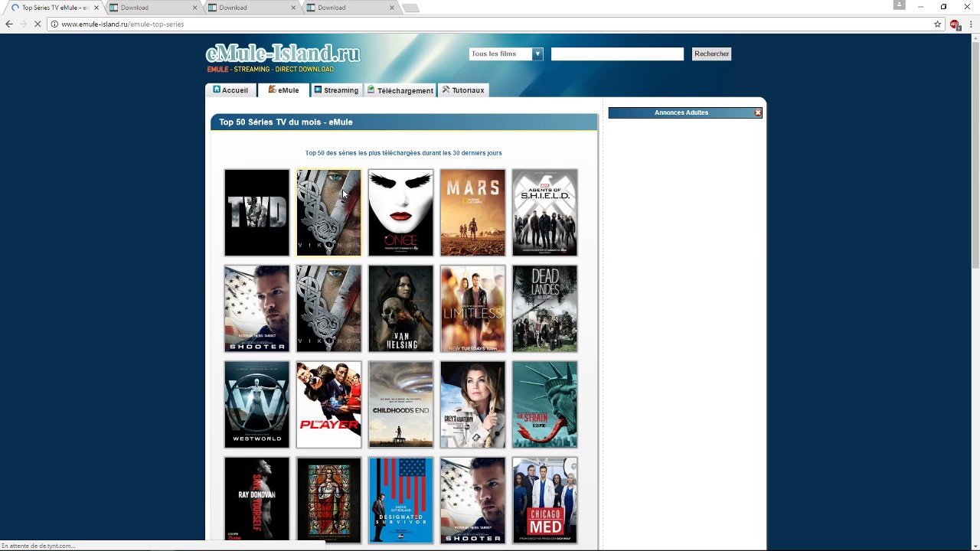Open the Agents of S.H.I.E.L.D. poster

pyautogui.click(x=545, y=213)
